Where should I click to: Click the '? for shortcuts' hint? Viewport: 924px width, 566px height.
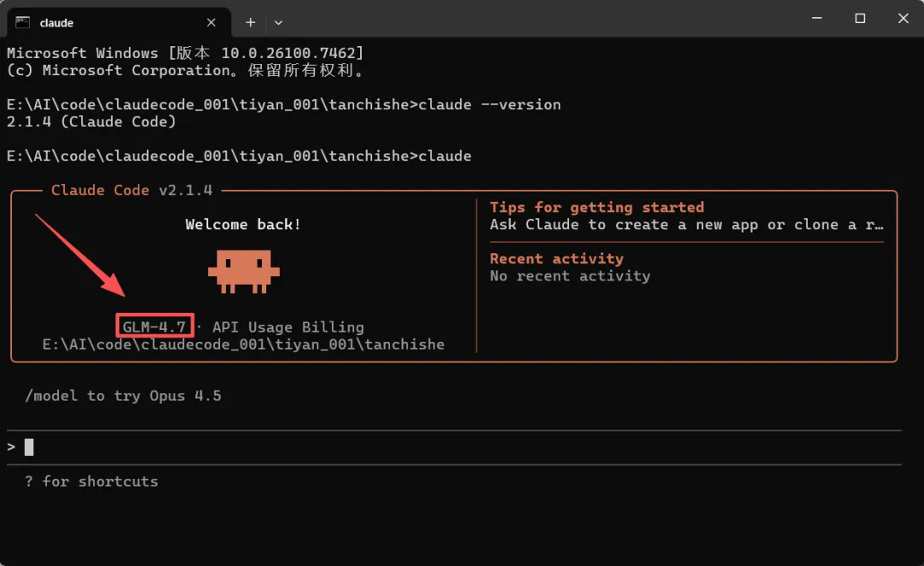[x=92, y=481]
